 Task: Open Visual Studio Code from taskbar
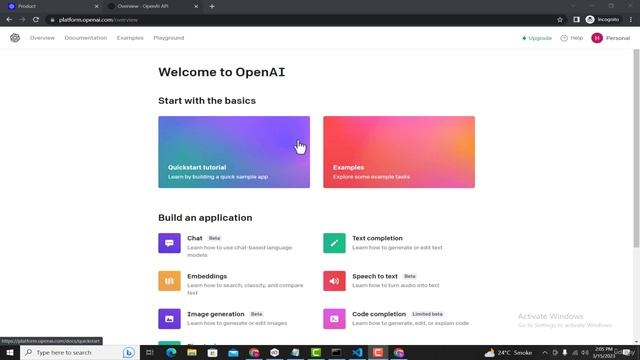[357, 353]
